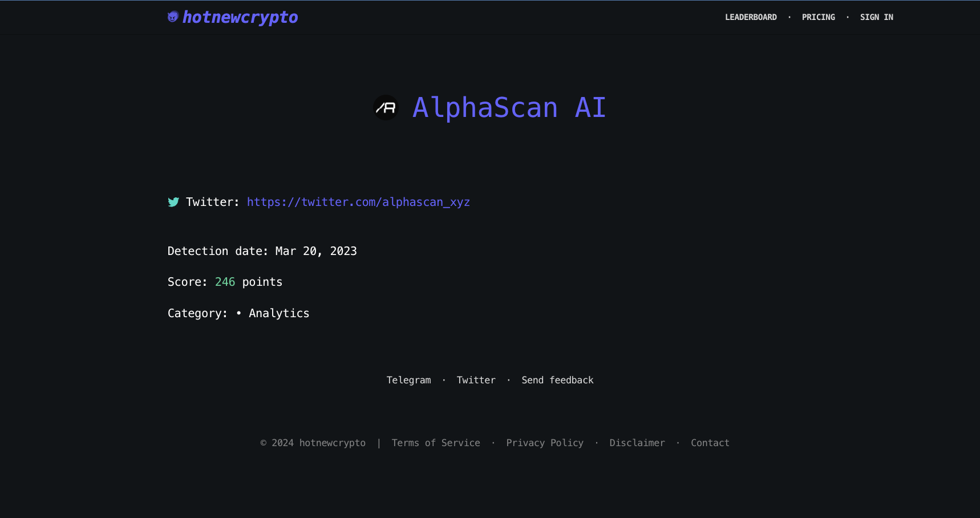View the Privacy Policy
This screenshot has width=980, height=518.
tap(545, 443)
